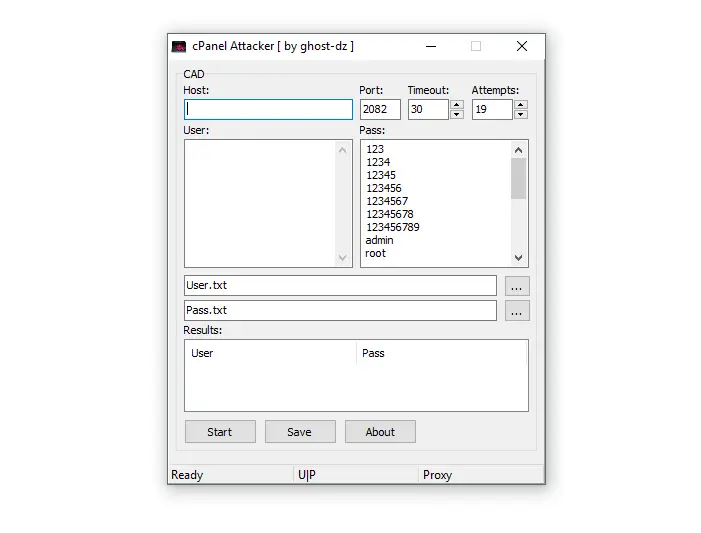Decrease the Timeout value with the down arrow
Viewport: 701px width, 533px height.
coord(456,114)
